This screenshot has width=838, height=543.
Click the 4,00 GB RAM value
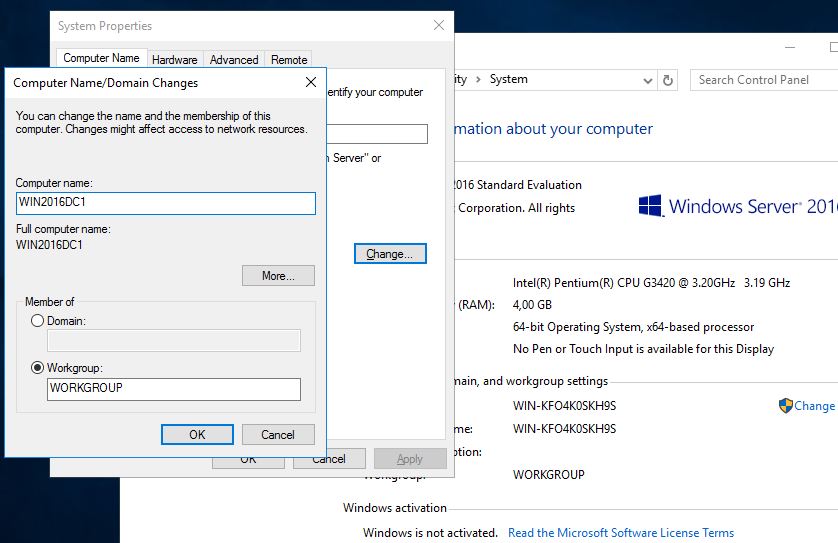(x=532, y=305)
